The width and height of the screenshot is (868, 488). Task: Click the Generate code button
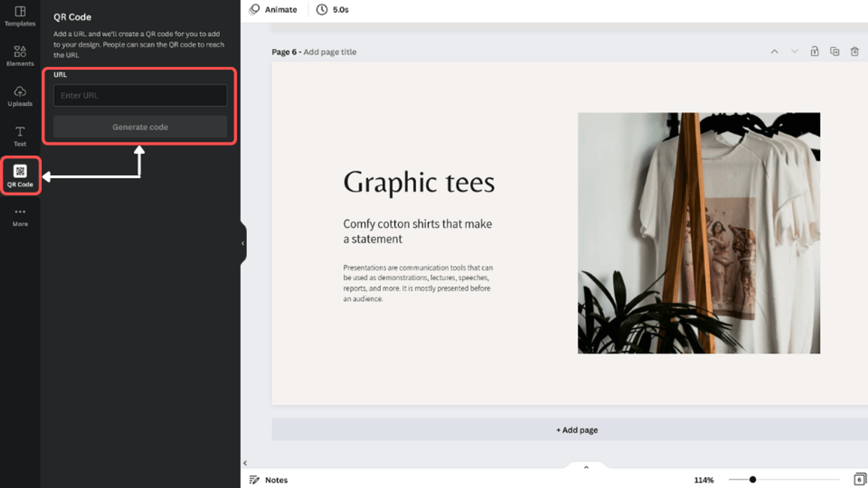140,127
